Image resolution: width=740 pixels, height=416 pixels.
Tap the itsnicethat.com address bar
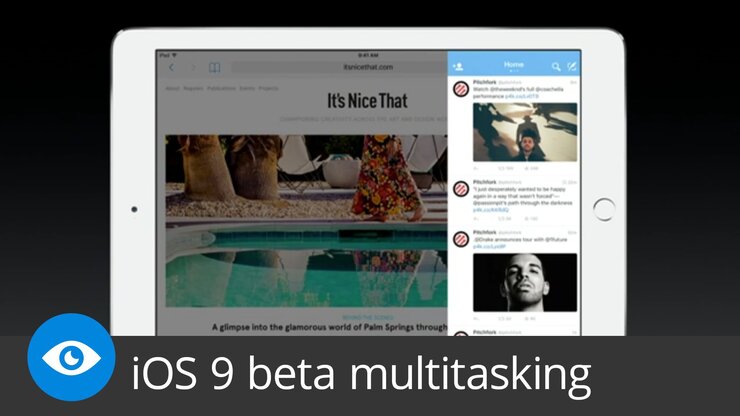click(x=339, y=67)
